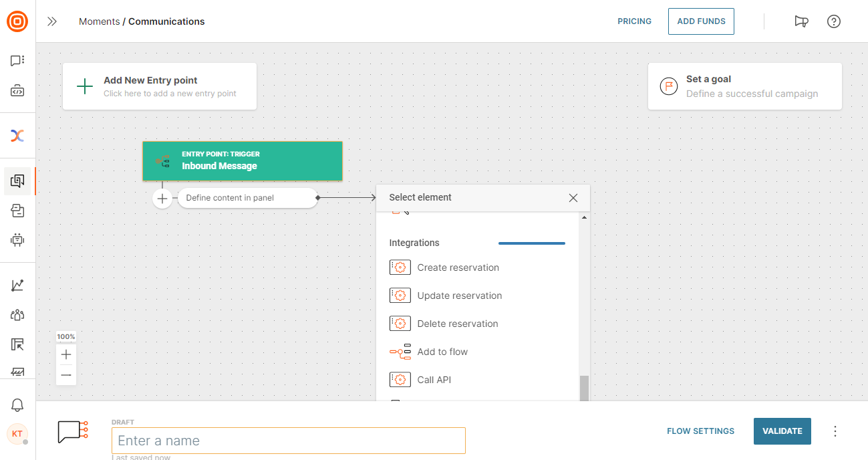
Task: Select the Call API integration element
Action: tap(434, 379)
